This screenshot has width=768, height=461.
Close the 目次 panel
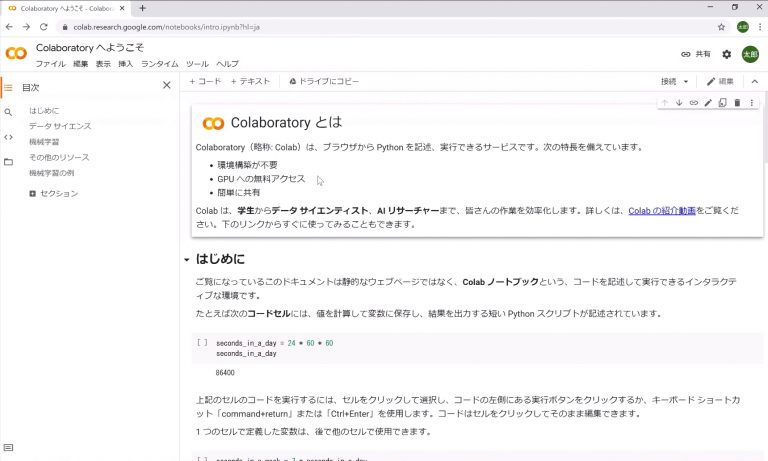pyautogui.click(x=167, y=85)
